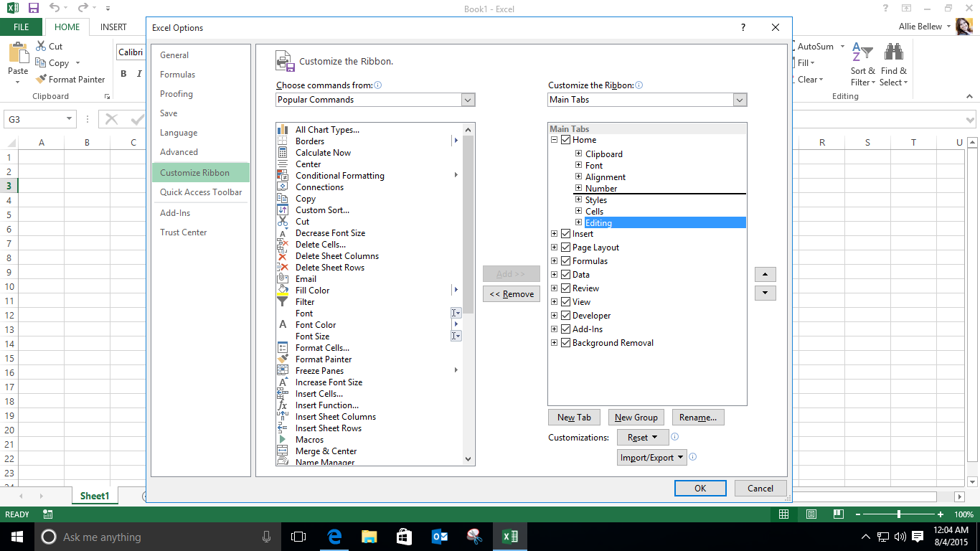Viewport: 980px width, 551px height.
Task: Toggle the Background Removal checkbox
Action: pos(566,343)
